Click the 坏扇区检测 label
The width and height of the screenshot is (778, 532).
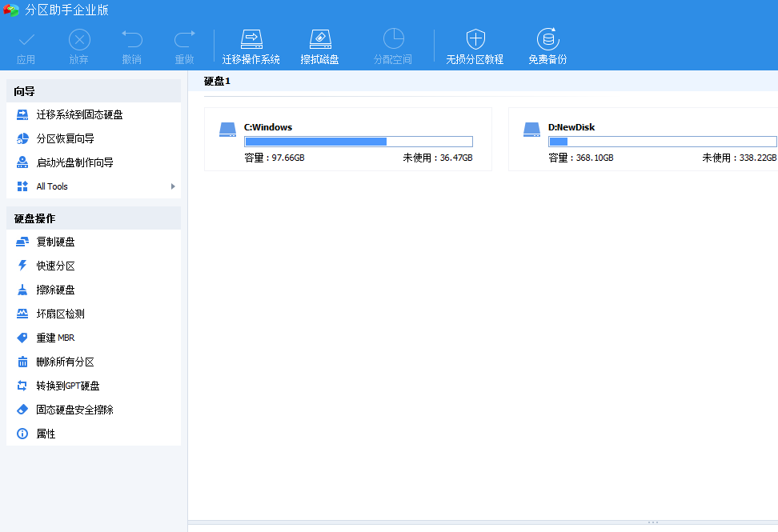click(x=61, y=314)
